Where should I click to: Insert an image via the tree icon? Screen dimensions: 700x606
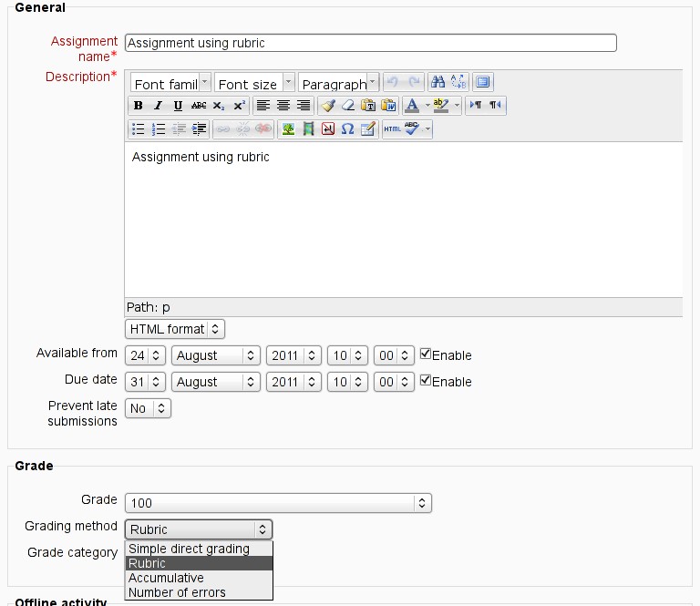point(288,129)
